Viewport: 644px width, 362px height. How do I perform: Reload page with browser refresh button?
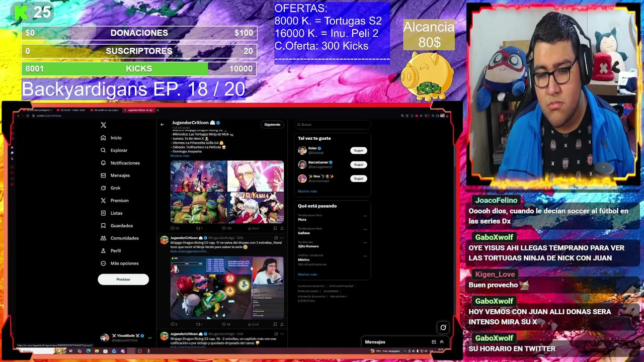tap(27, 116)
